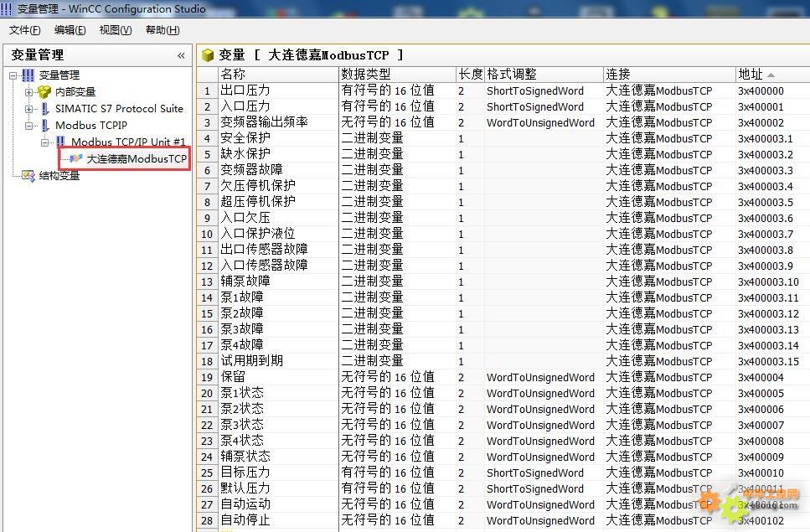Click WordToUnsignedWord format in 泵2状态 row
The image size is (810, 532).
click(x=541, y=410)
